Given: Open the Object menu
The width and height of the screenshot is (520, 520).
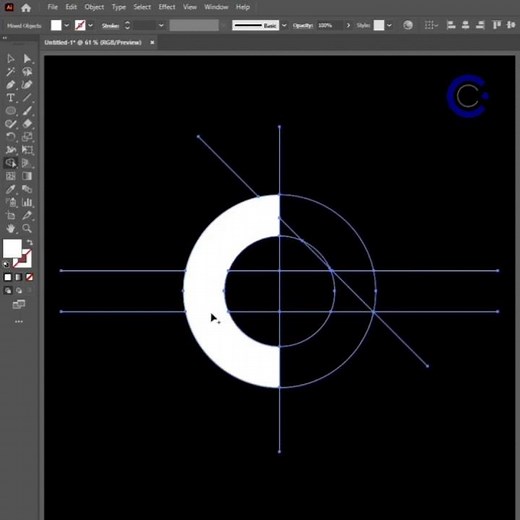Looking at the screenshot, I should pos(94,7).
